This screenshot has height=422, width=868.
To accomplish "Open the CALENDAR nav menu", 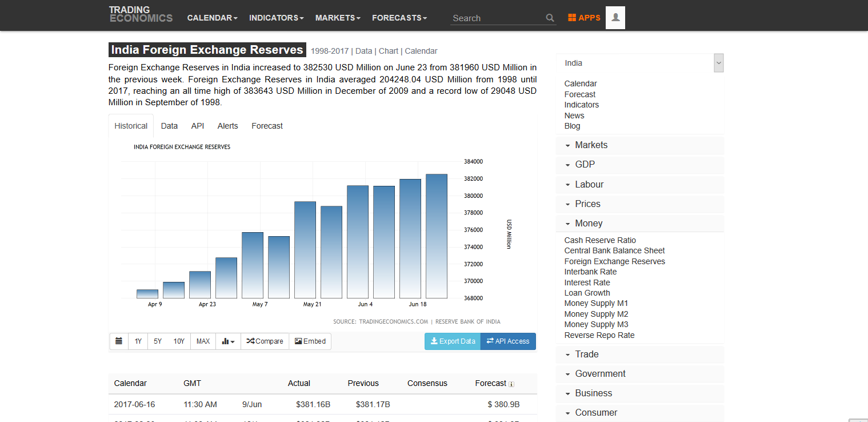I will (212, 18).
